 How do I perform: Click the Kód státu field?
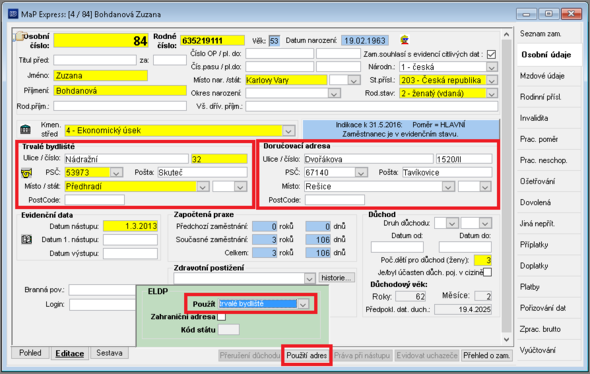click(229, 330)
